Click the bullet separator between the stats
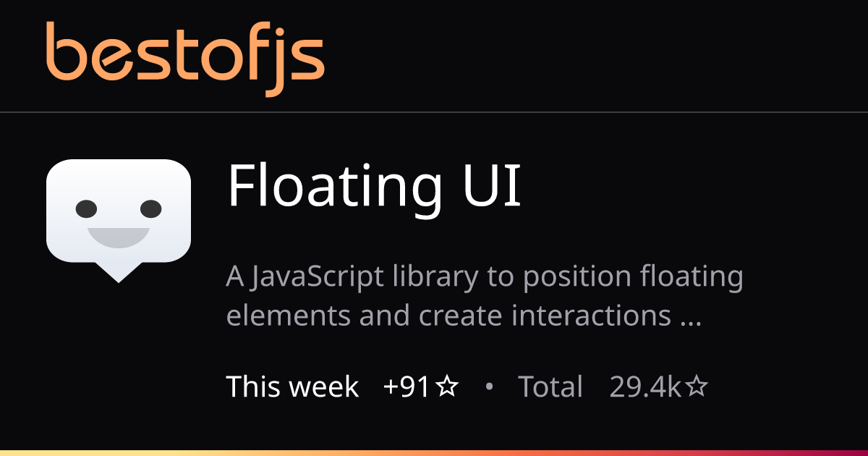 pyautogui.click(x=489, y=387)
